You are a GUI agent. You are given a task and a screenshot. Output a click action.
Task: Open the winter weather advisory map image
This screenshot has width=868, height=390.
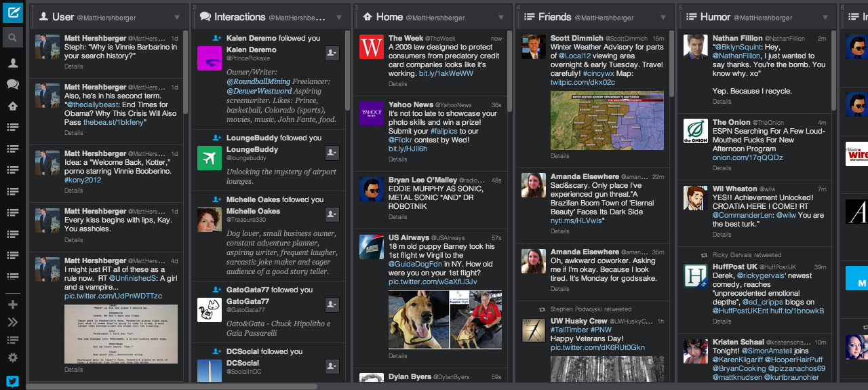pyautogui.click(x=607, y=120)
